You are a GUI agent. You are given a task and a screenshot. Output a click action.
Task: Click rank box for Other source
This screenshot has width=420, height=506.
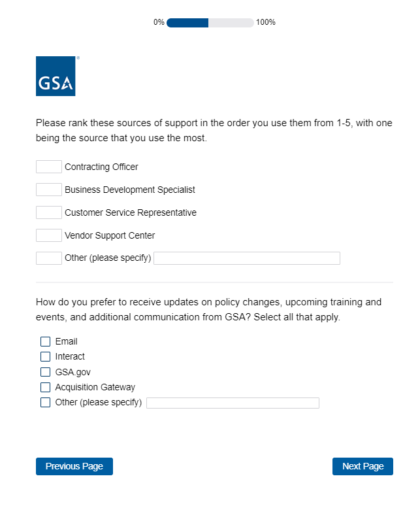(49, 258)
